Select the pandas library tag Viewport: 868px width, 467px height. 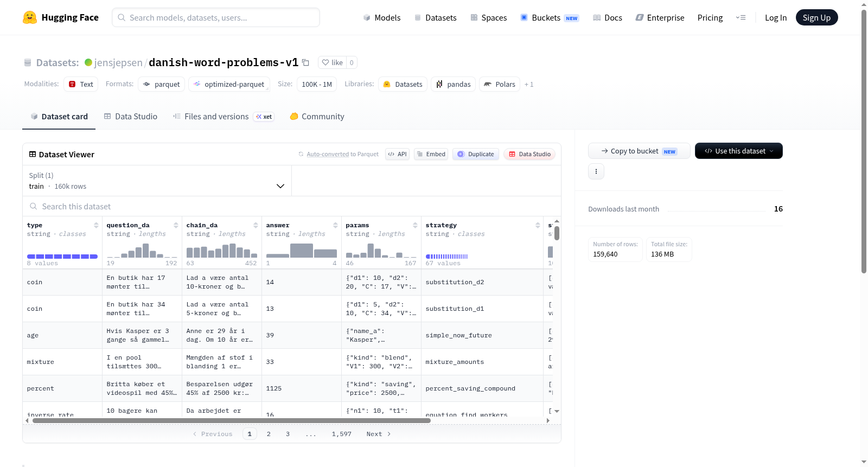click(454, 84)
